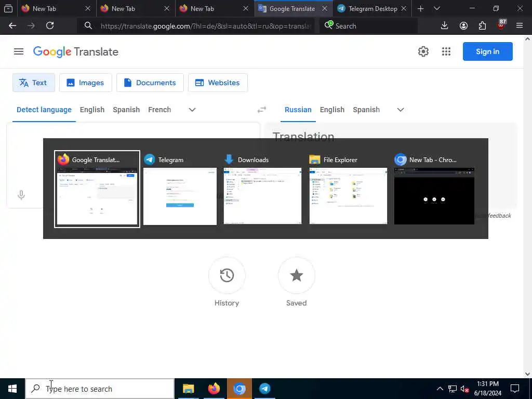Select Google Translate window thumbnail in switcher

(97, 189)
